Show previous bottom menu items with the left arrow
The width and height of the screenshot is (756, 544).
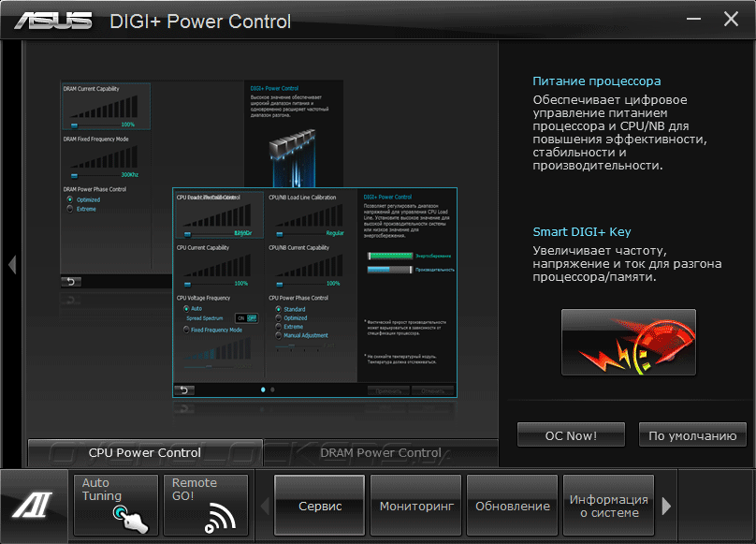point(265,506)
